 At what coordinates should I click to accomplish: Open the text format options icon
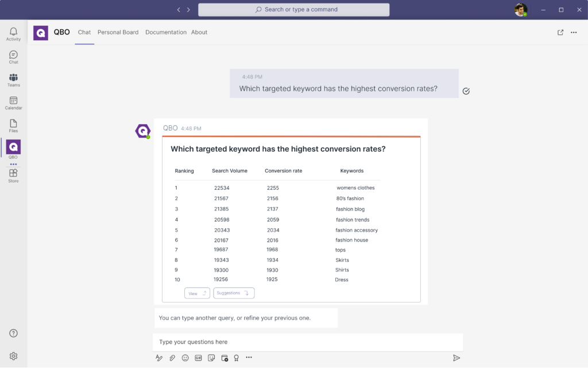coord(159,358)
